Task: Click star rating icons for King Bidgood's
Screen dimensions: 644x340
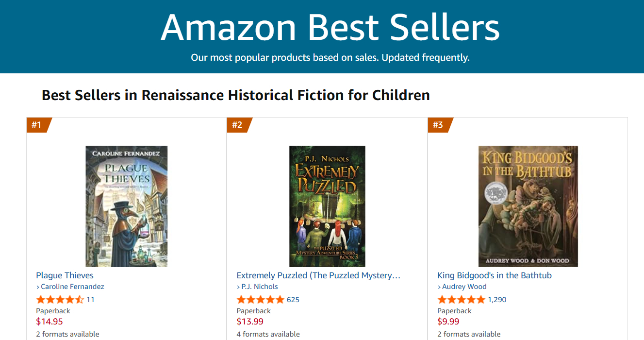Action: pyautogui.click(x=461, y=300)
